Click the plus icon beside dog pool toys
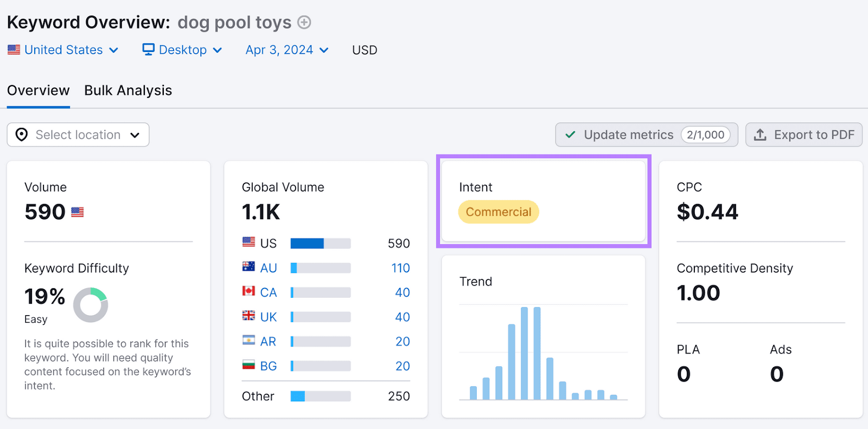Viewport: 868px width, 429px height. [304, 22]
